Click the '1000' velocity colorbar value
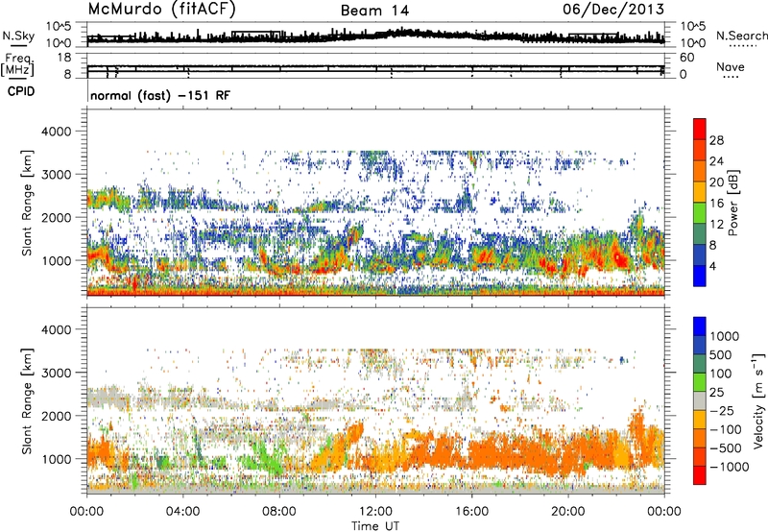The height and width of the screenshot is (532, 768). pos(725,336)
